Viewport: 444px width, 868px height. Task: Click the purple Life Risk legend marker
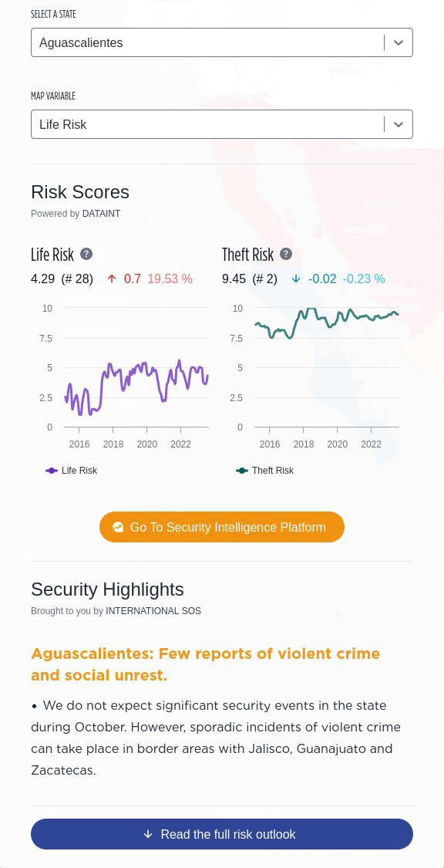click(52, 471)
